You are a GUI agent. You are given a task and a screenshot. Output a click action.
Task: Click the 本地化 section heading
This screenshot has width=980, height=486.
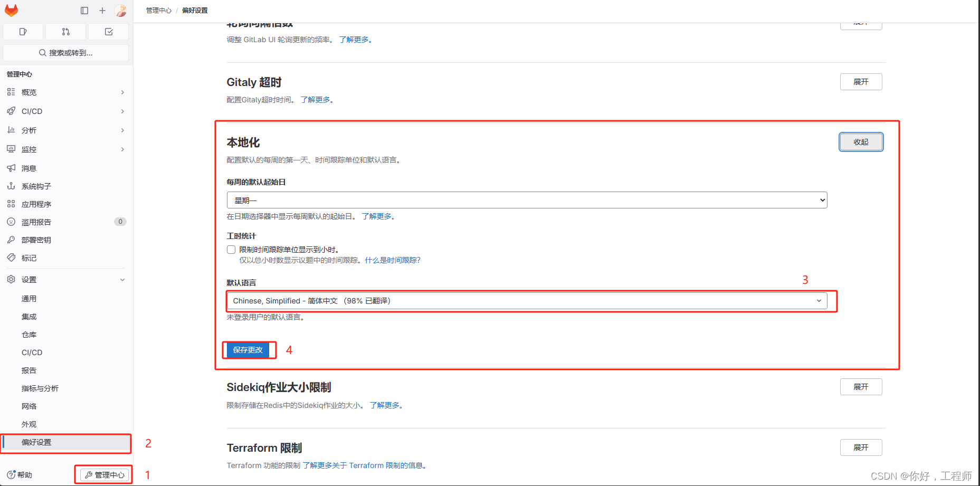coord(243,142)
